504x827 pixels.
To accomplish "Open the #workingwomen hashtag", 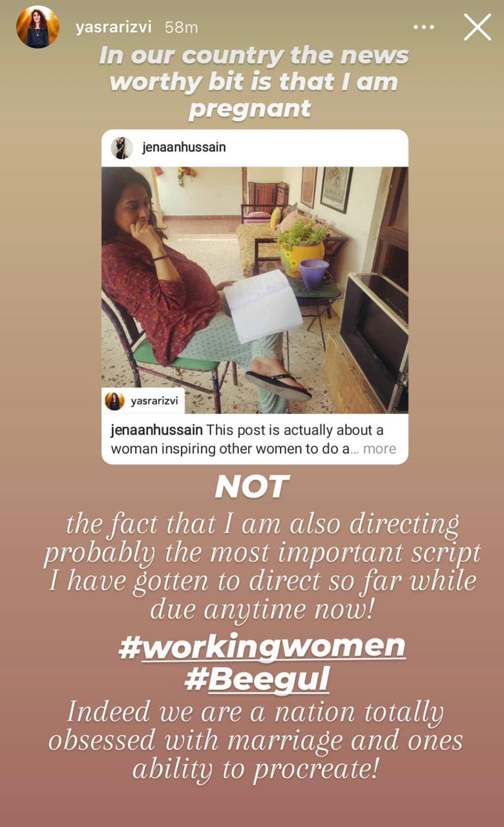I will point(262,646).
